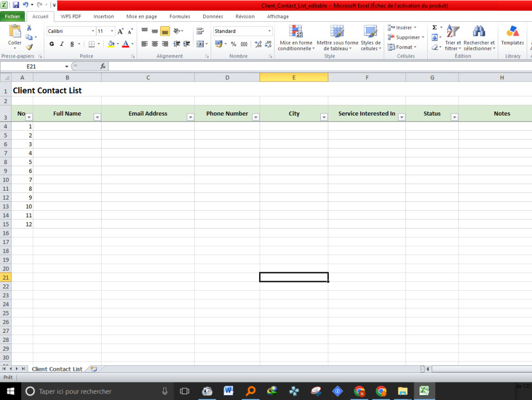
Task: Click the Cut scissors icon
Action: click(x=29, y=28)
